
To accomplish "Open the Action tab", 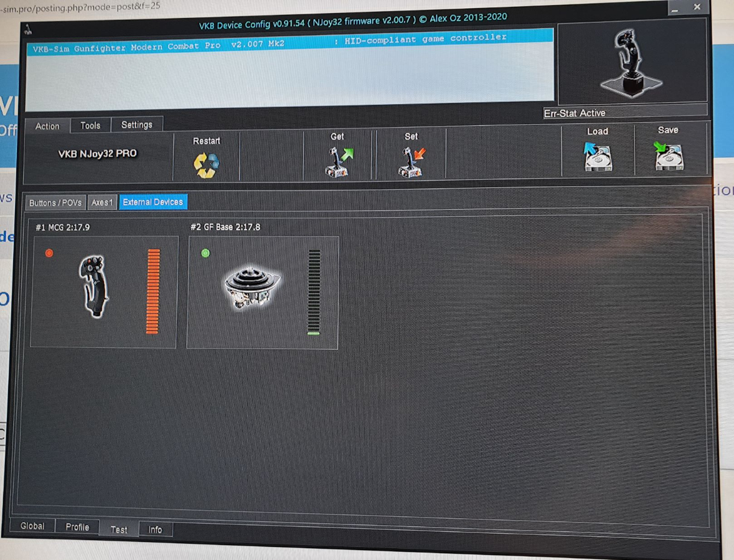I will coord(47,126).
